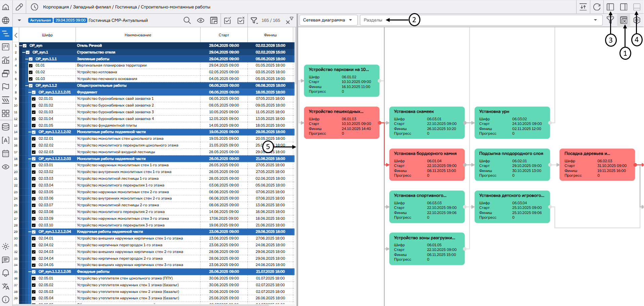Expand the Разделы combo box
The width and height of the screenshot is (644, 306).
tap(595, 20)
